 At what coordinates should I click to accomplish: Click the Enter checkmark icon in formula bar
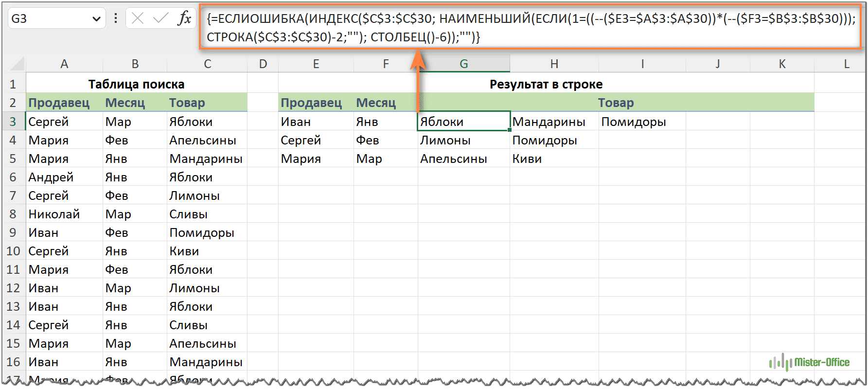click(x=160, y=18)
